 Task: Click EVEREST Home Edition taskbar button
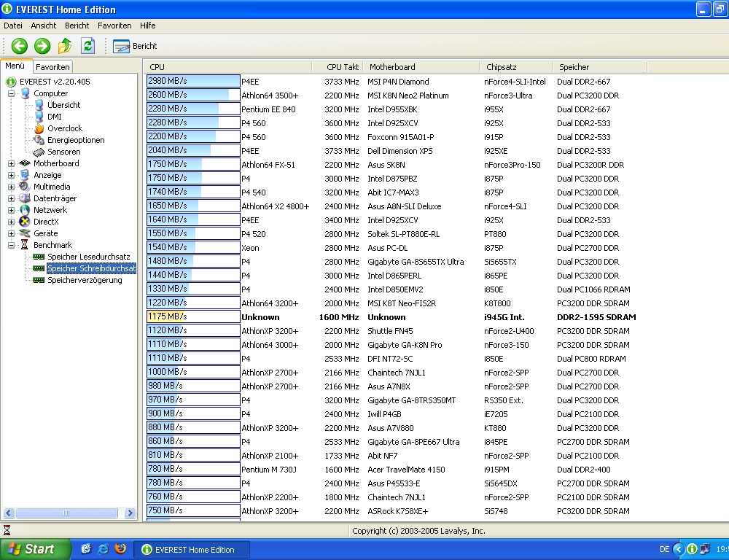tap(192, 550)
